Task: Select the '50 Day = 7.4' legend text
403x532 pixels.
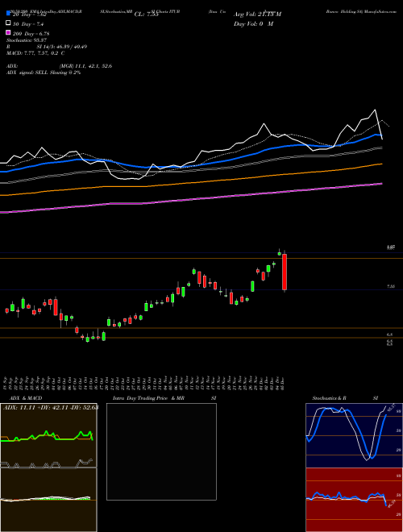Action: click(x=28, y=24)
